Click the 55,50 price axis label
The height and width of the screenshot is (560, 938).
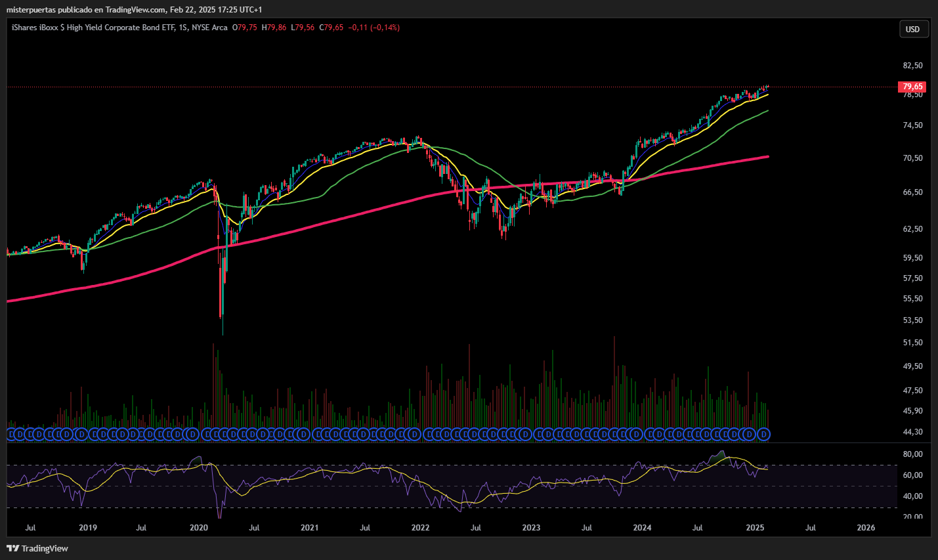[913, 299]
